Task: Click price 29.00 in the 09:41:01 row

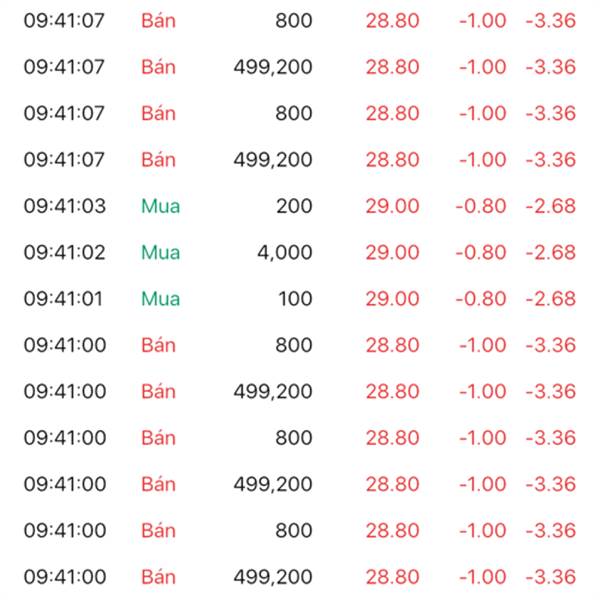Action: pos(392,299)
